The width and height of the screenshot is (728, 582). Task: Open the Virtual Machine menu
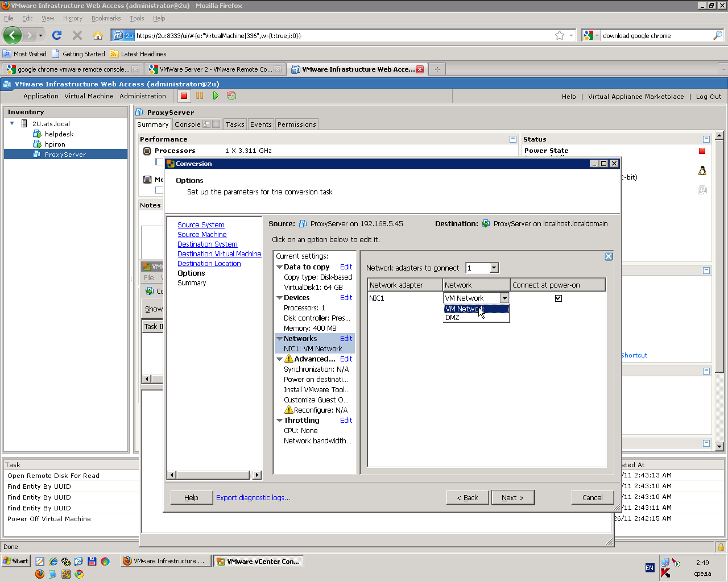[89, 96]
